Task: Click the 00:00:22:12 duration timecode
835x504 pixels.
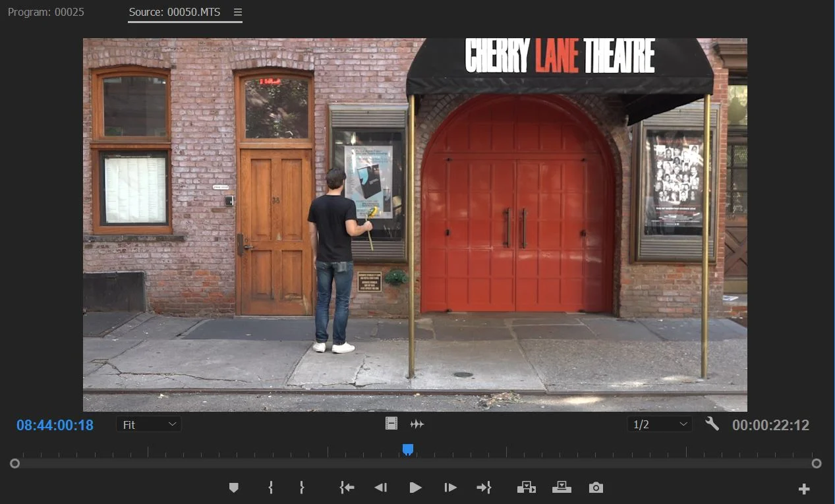Action: pyautogui.click(x=770, y=426)
